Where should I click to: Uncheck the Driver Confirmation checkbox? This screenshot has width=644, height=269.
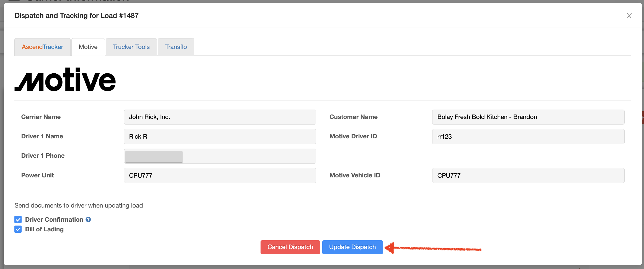click(18, 219)
